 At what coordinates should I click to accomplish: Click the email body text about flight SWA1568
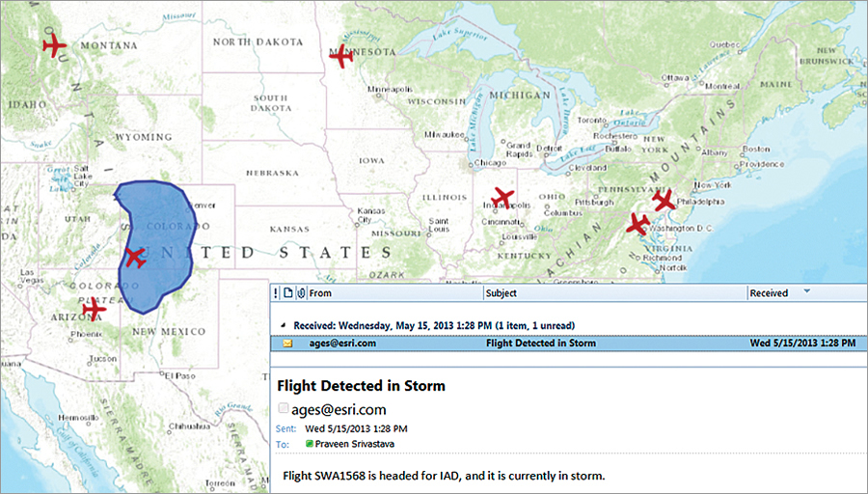click(x=445, y=477)
